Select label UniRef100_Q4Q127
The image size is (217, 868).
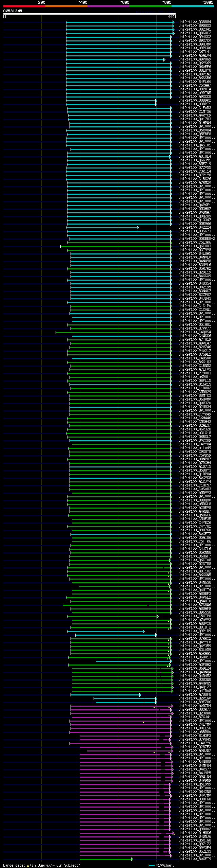pyautogui.click(x=195, y=687)
